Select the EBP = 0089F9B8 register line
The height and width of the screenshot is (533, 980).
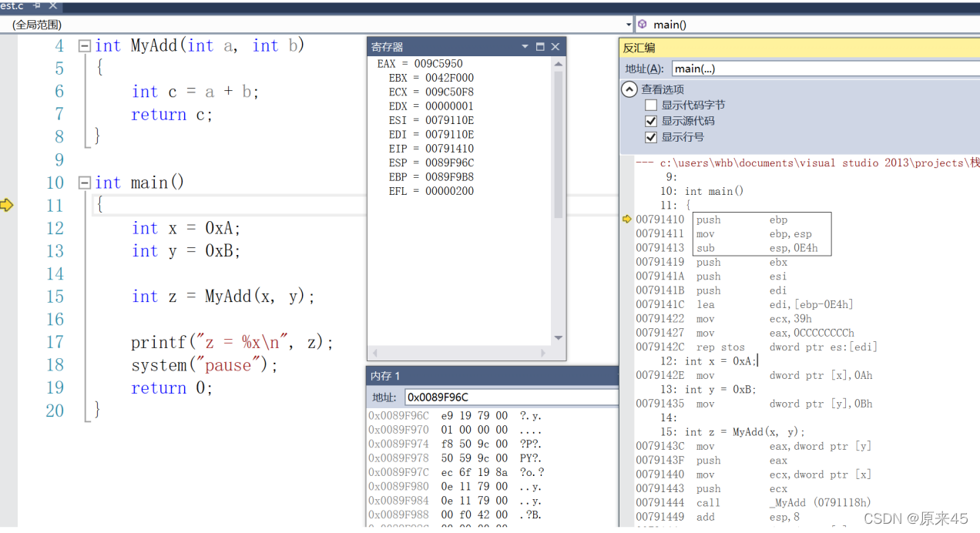tap(431, 177)
